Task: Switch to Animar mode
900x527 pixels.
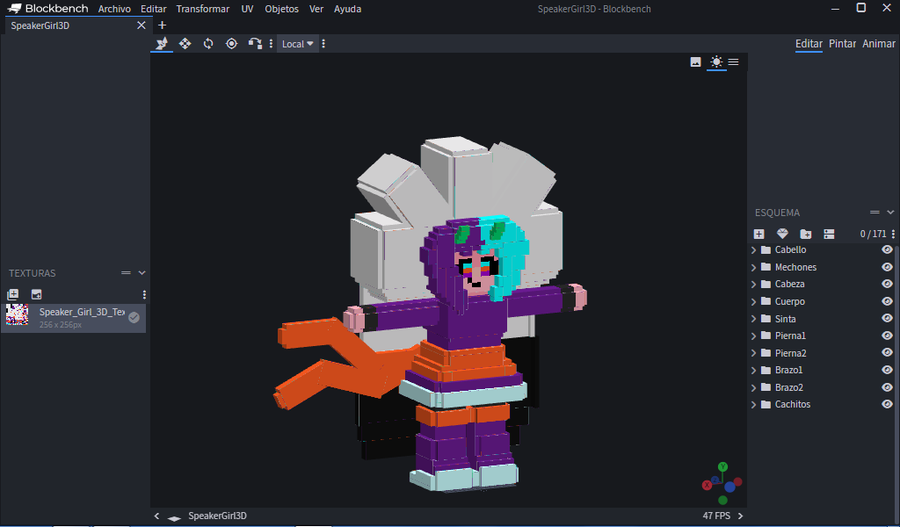Action: (x=879, y=44)
